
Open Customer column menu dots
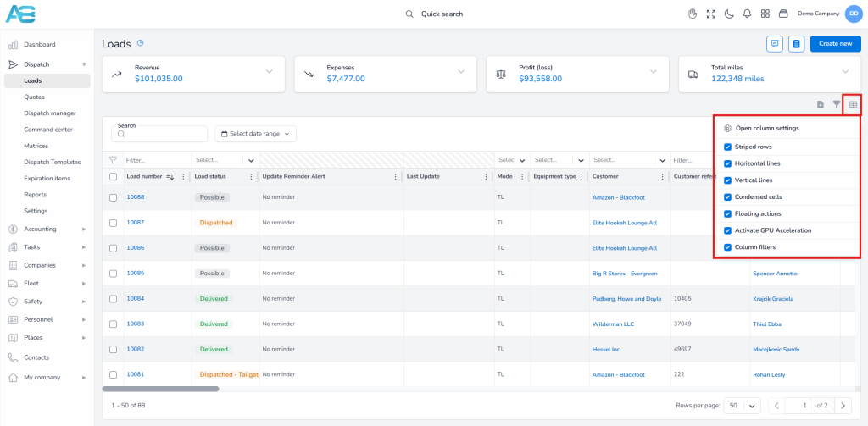tap(663, 176)
